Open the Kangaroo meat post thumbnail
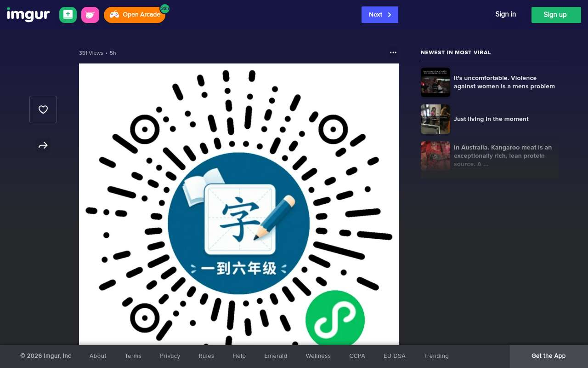This screenshot has height=368, width=588. point(435,156)
